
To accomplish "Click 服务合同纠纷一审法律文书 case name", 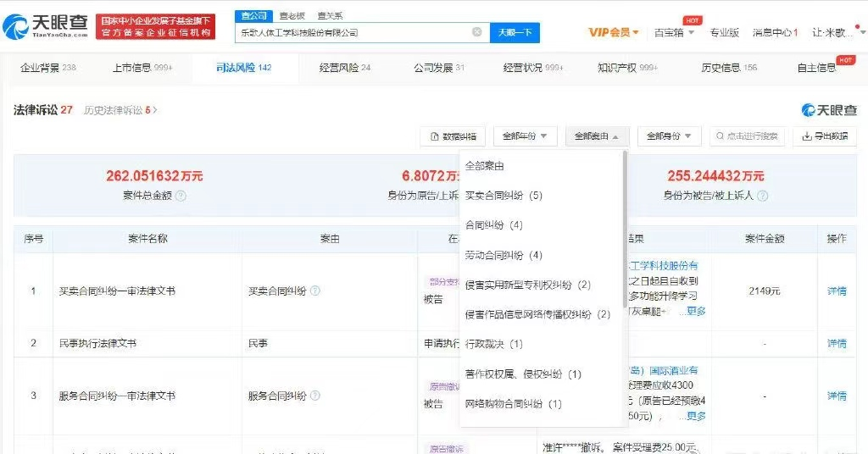I will tap(117, 396).
